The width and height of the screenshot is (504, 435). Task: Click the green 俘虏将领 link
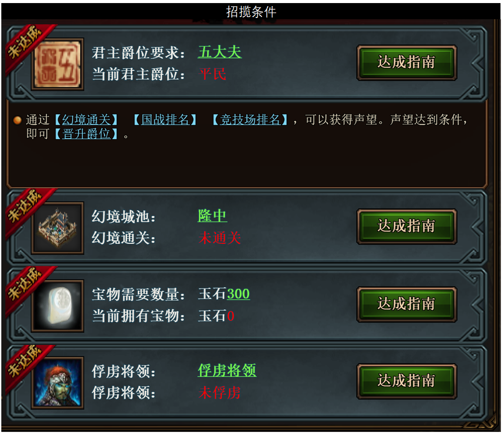(x=227, y=370)
